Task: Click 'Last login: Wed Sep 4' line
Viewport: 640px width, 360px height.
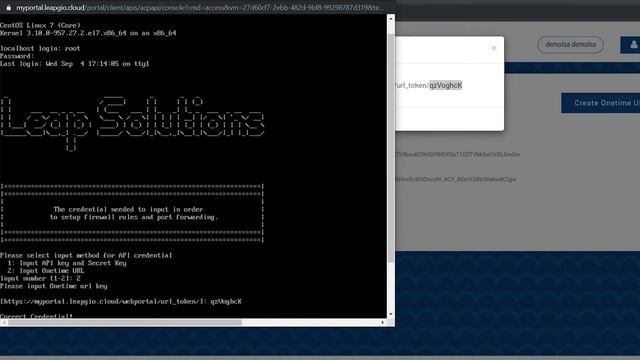Action: click(75, 64)
